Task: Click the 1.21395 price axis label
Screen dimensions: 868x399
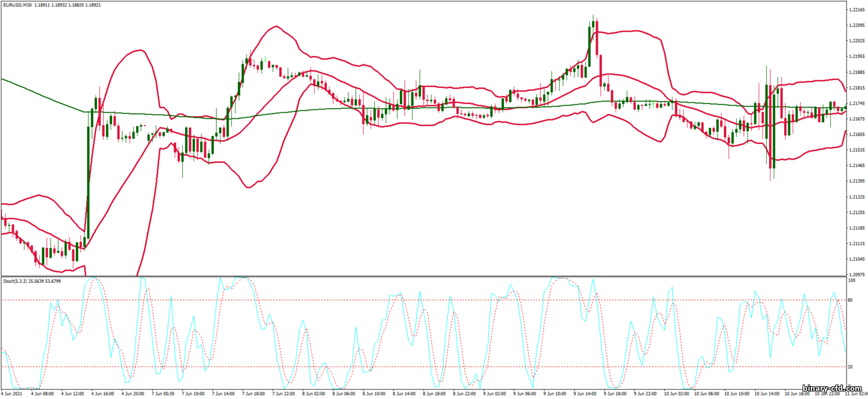Action: [x=856, y=181]
